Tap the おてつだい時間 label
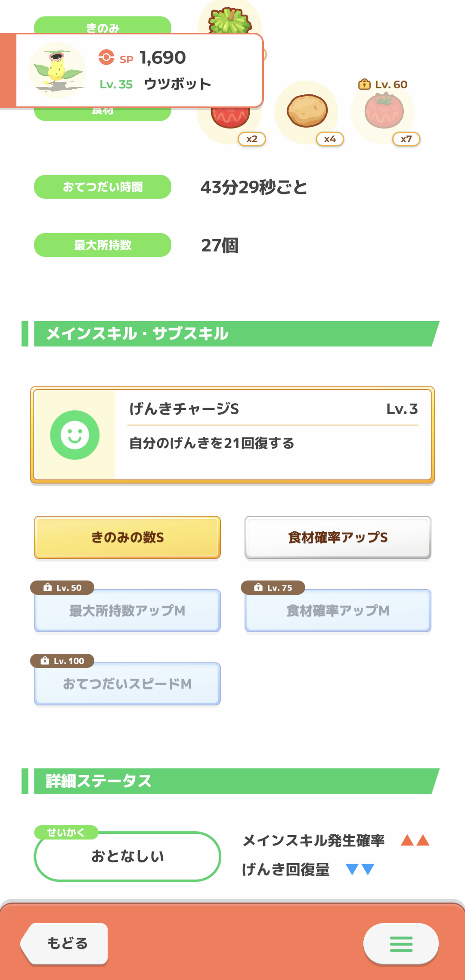 pyautogui.click(x=102, y=187)
